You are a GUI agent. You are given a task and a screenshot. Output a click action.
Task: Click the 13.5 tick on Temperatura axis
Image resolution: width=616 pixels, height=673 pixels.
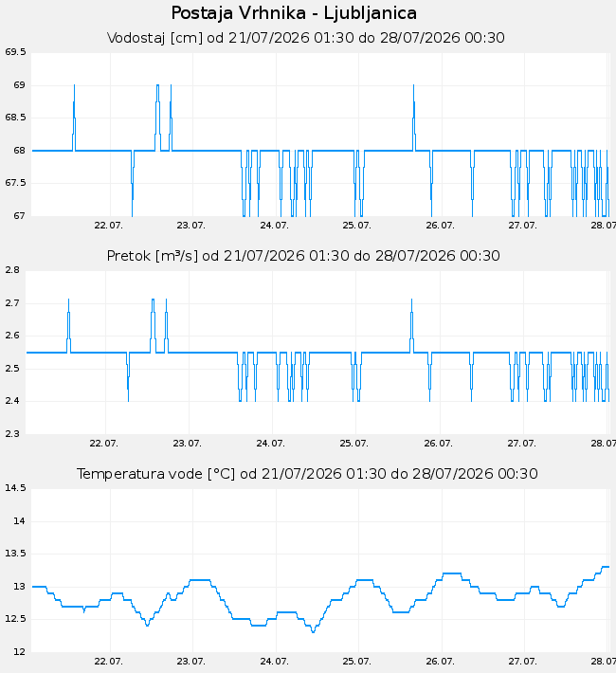15,554
